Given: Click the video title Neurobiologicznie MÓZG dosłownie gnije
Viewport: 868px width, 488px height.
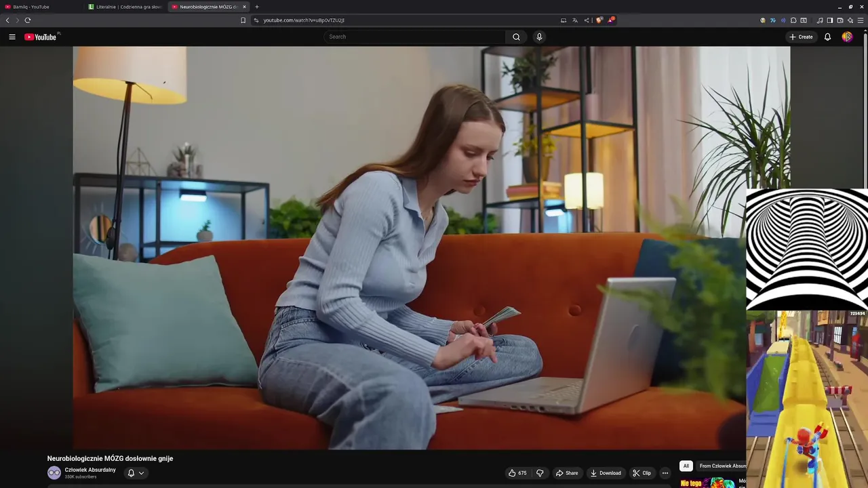Looking at the screenshot, I should pos(110,459).
